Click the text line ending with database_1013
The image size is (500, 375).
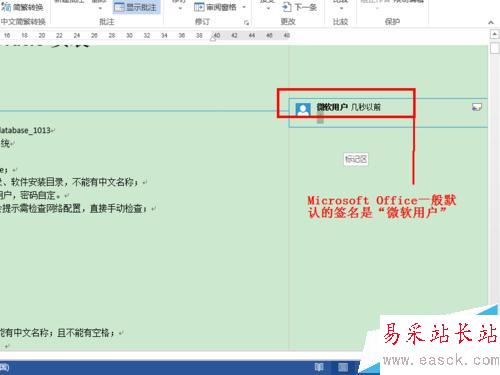27,130
